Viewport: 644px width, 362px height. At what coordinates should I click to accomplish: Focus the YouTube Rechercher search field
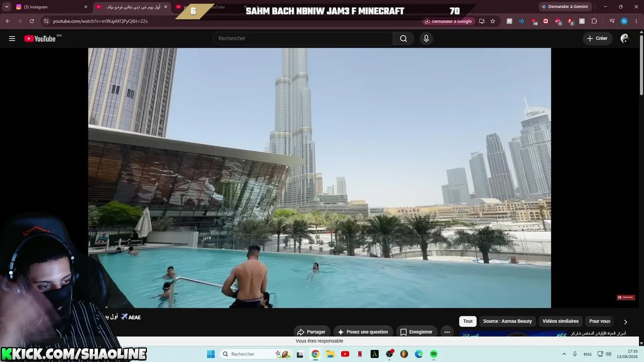point(303,39)
